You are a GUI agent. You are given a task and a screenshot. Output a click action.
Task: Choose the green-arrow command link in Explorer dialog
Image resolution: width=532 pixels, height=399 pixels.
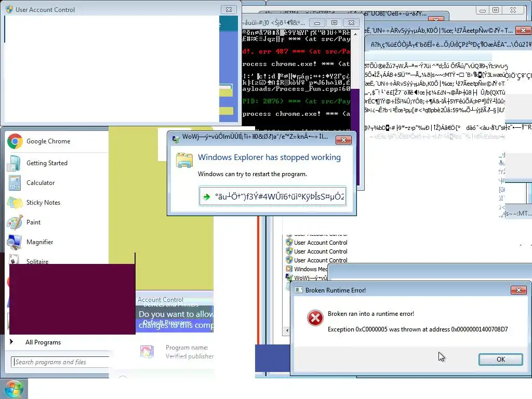273,196
